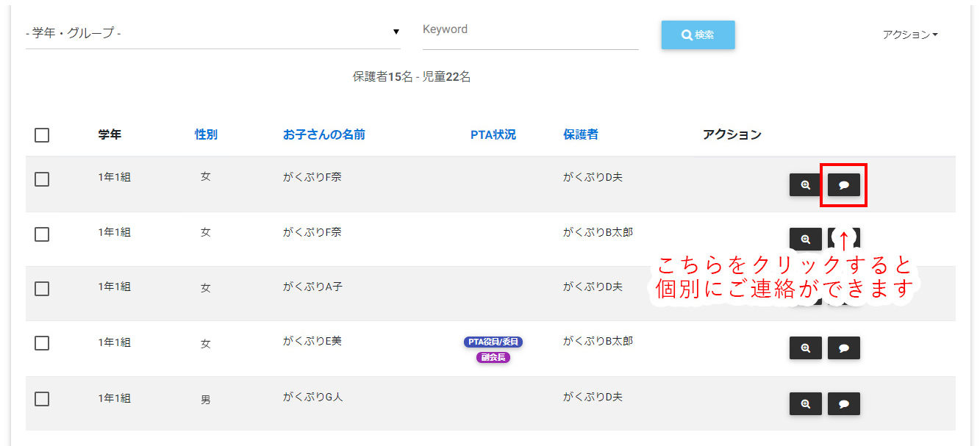This screenshot has width=980, height=446.
Task: Click child name がくぶりA子
Action: click(x=312, y=287)
